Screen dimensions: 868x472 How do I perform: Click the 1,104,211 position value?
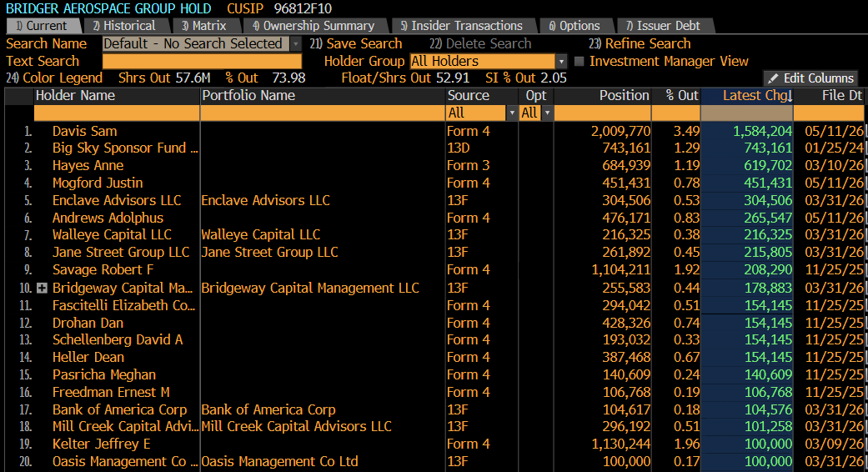[x=621, y=270]
